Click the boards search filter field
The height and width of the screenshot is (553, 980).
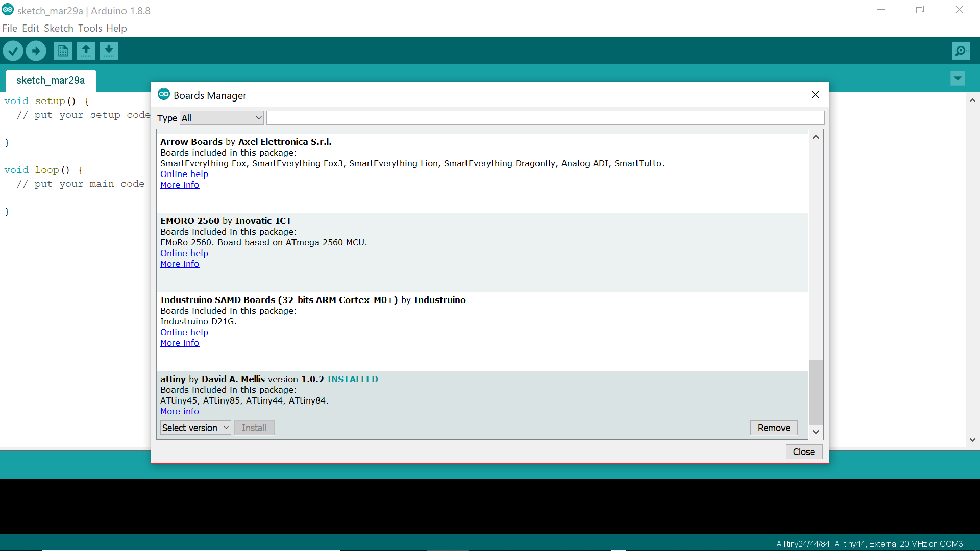pyautogui.click(x=545, y=118)
